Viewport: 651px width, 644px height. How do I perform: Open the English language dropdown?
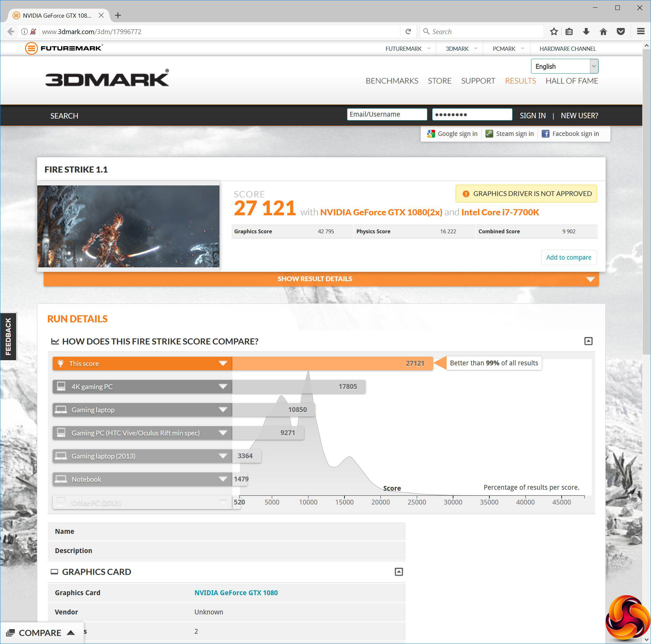pyautogui.click(x=564, y=67)
